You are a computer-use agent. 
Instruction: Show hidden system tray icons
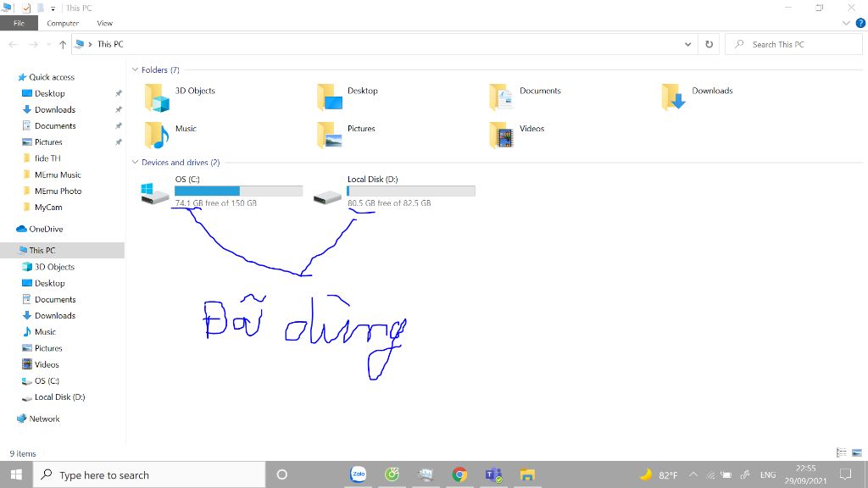[693, 474]
